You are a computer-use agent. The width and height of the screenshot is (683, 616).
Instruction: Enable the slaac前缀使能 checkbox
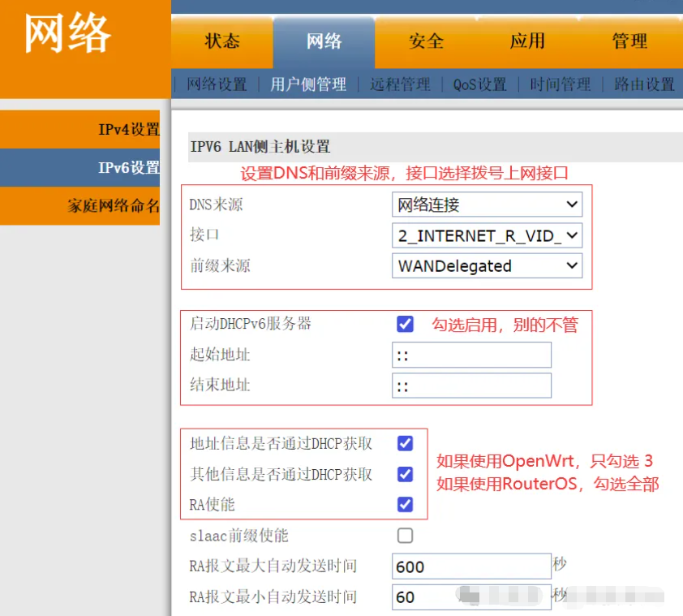pyautogui.click(x=404, y=535)
